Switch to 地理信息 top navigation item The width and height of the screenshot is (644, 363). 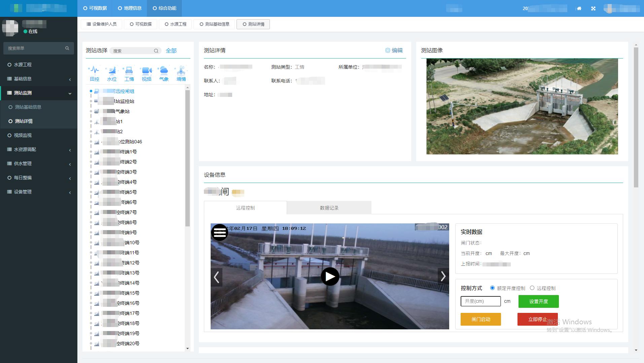[x=130, y=8]
